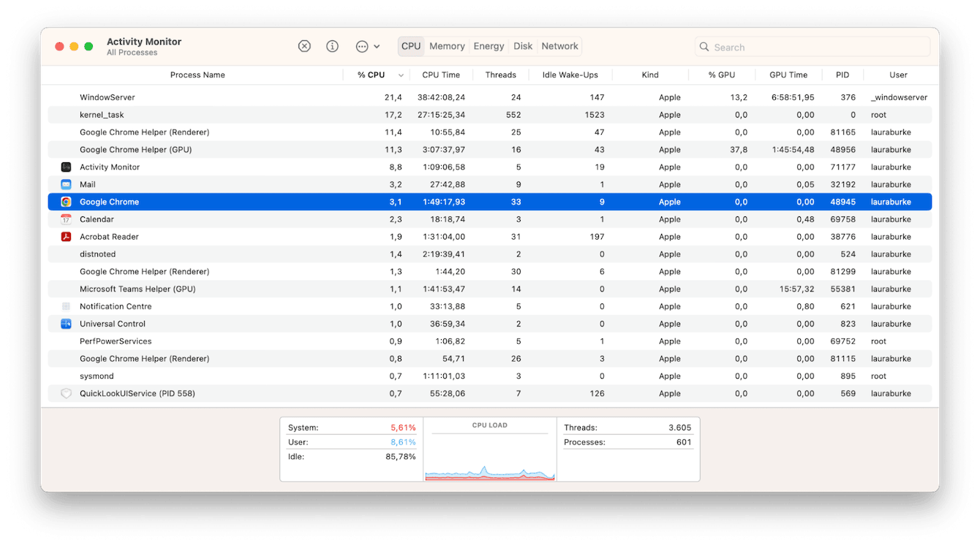The width and height of the screenshot is (980, 546).
Task: Sort processes by the Threads column header
Action: click(501, 75)
